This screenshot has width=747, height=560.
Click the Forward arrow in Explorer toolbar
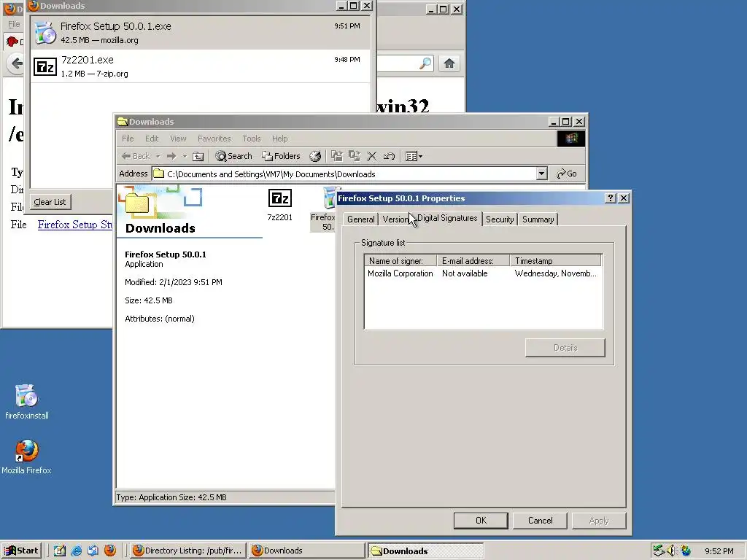(x=171, y=156)
